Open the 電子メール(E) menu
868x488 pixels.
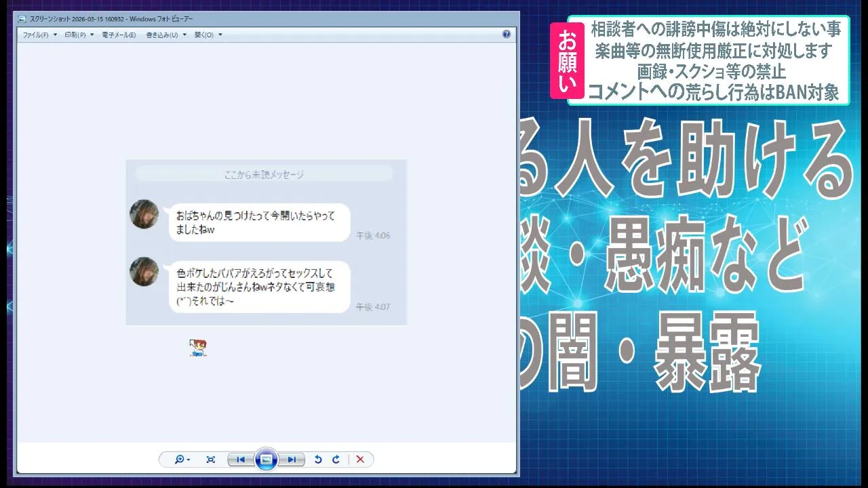[119, 35]
